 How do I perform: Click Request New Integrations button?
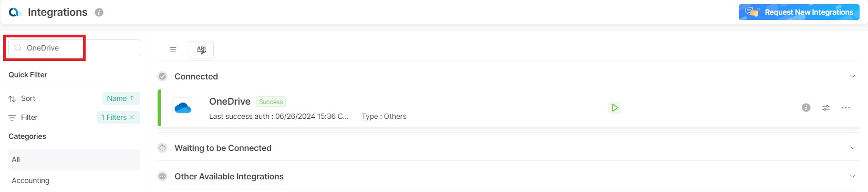(799, 12)
